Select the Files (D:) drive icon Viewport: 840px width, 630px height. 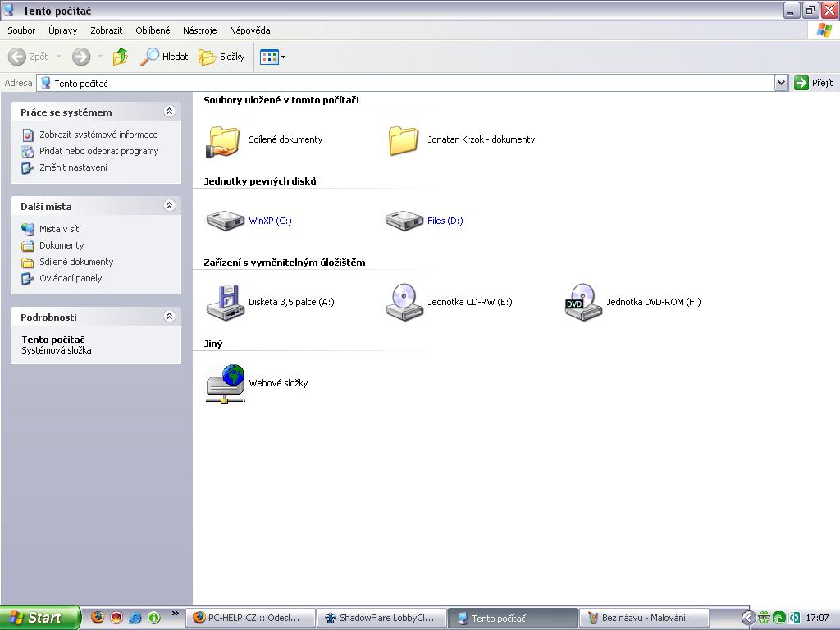tap(404, 220)
